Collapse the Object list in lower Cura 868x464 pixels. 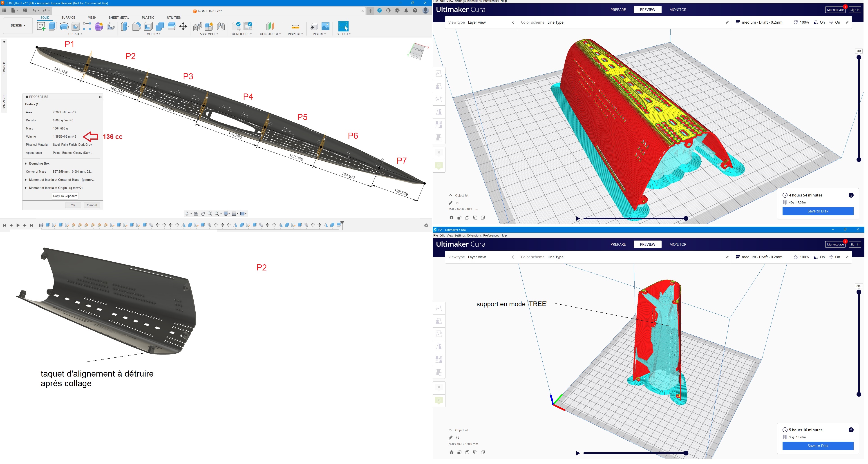450,430
